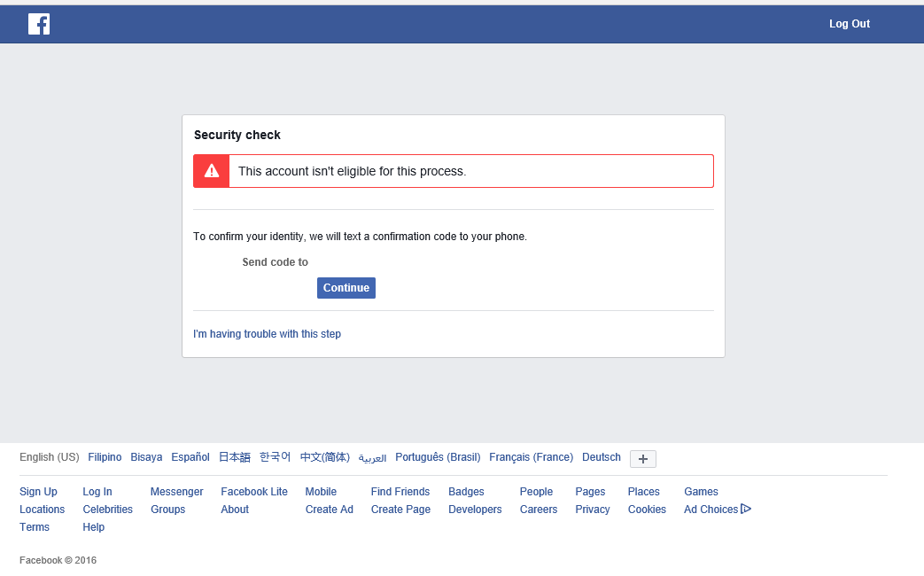The height and width of the screenshot is (576, 924).
Task: Log Out from the top bar
Action: click(850, 24)
